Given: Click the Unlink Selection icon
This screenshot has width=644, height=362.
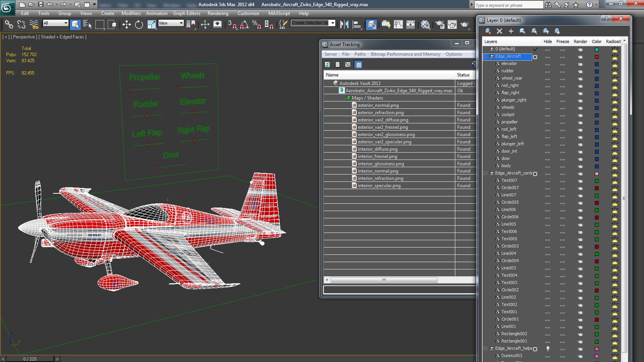Looking at the screenshot, I should (21, 24).
